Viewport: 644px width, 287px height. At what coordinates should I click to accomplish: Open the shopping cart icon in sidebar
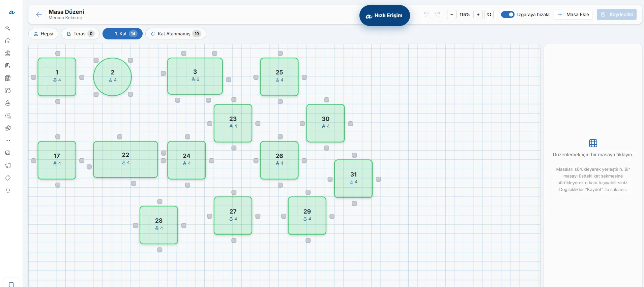coord(8,190)
